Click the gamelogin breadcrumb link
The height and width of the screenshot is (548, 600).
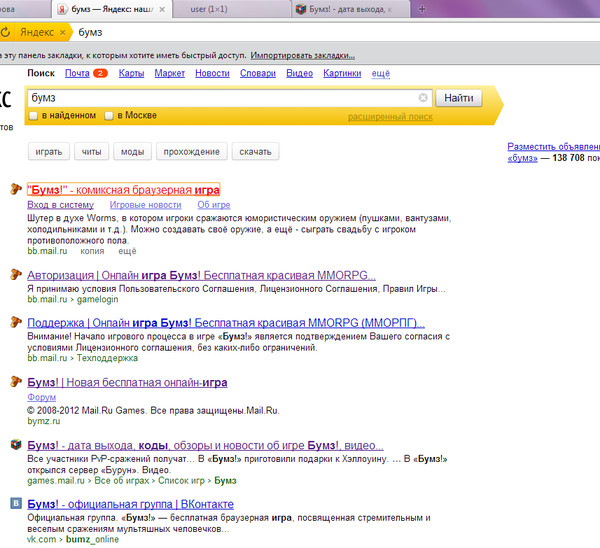(x=98, y=299)
